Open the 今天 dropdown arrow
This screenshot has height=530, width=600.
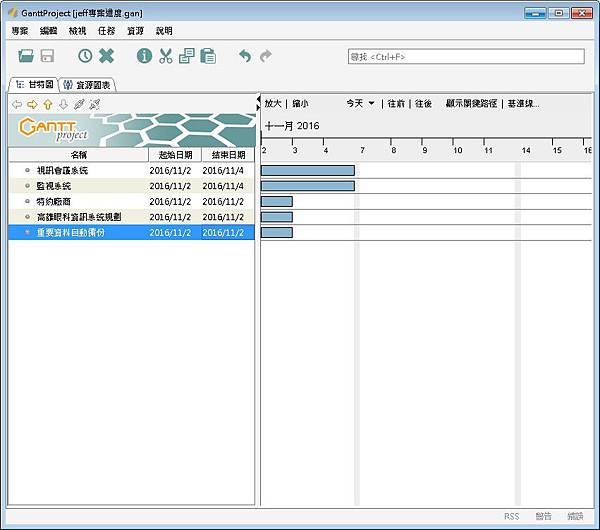coord(371,103)
